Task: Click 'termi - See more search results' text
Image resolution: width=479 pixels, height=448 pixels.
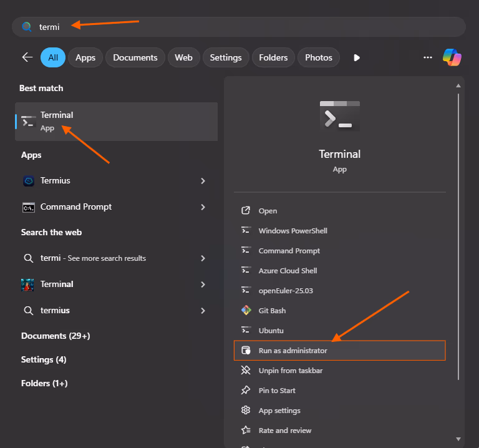Action: [x=93, y=258]
